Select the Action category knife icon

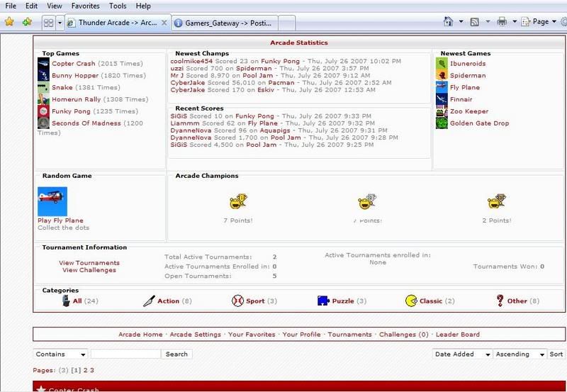148,301
